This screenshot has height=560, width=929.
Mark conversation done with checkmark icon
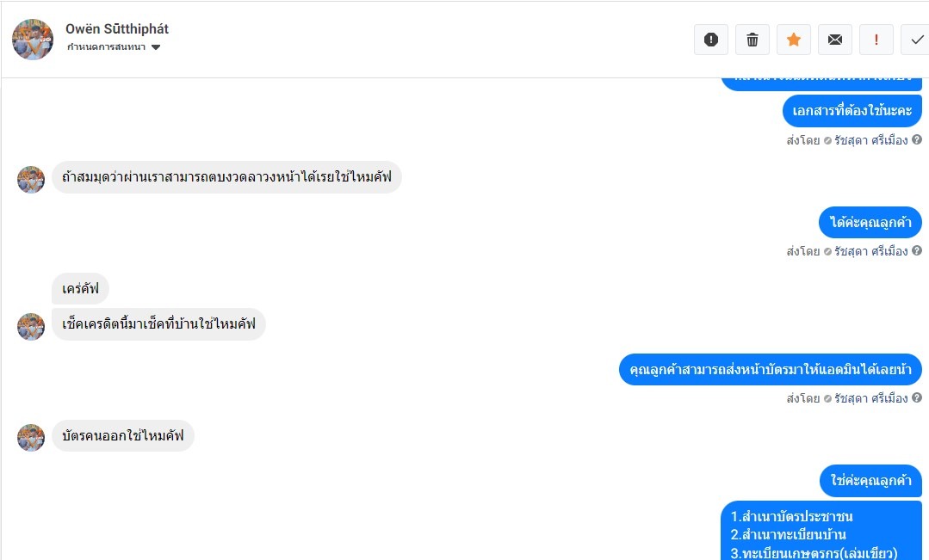pyautogui.click(x=916, y=40)
